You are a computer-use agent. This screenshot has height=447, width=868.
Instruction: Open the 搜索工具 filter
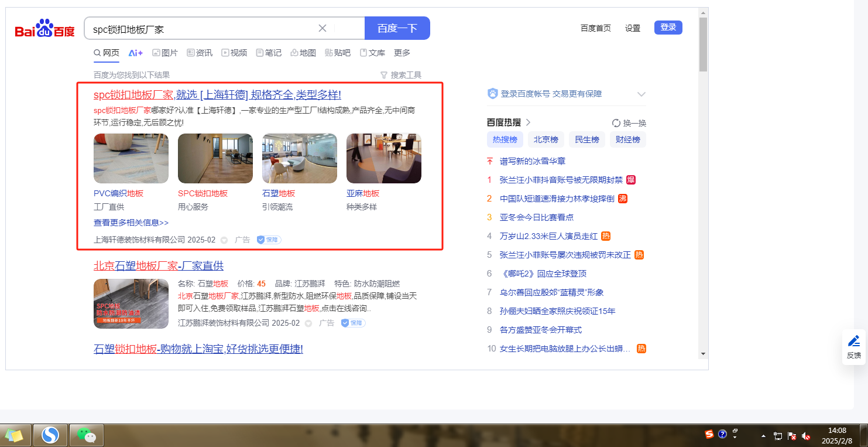[x=401, y=75]
